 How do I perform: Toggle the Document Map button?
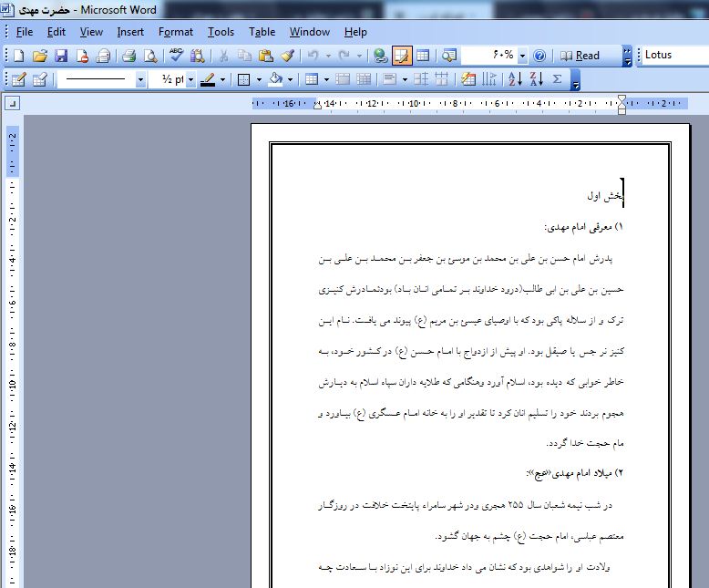coord(448,56)
